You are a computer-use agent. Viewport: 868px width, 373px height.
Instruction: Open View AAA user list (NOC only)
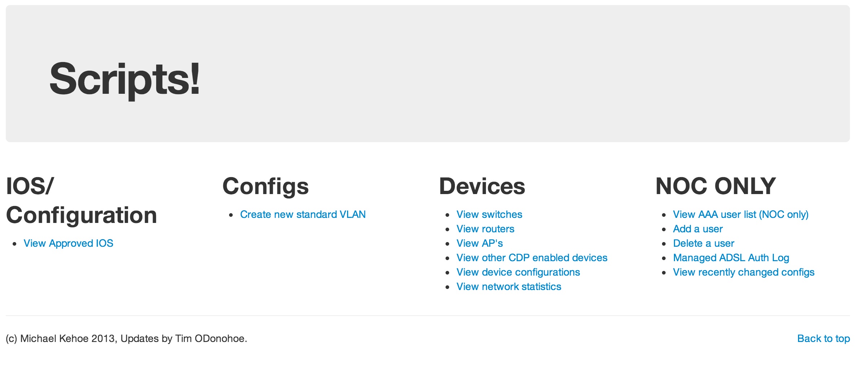click(x=741, y=215)
